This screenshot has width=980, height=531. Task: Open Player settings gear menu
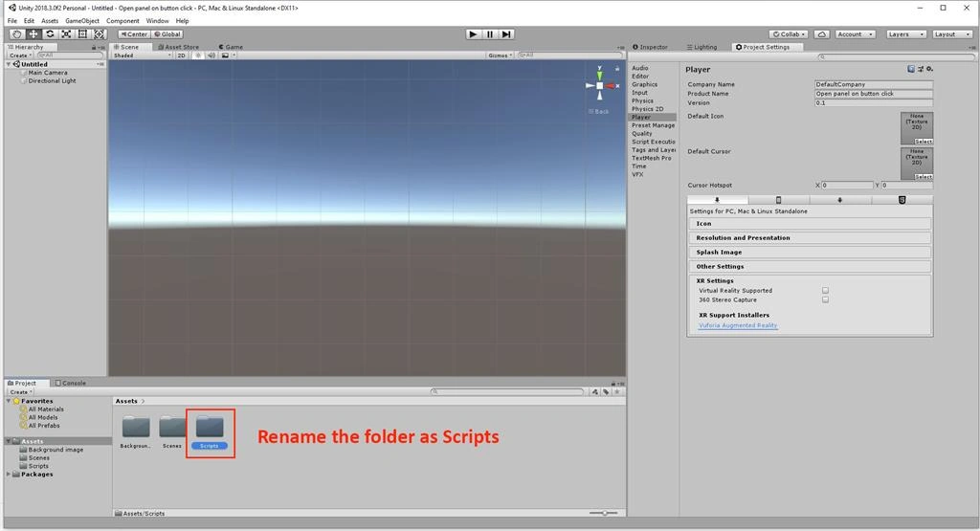pyautogui.click(x=929, y=69)
